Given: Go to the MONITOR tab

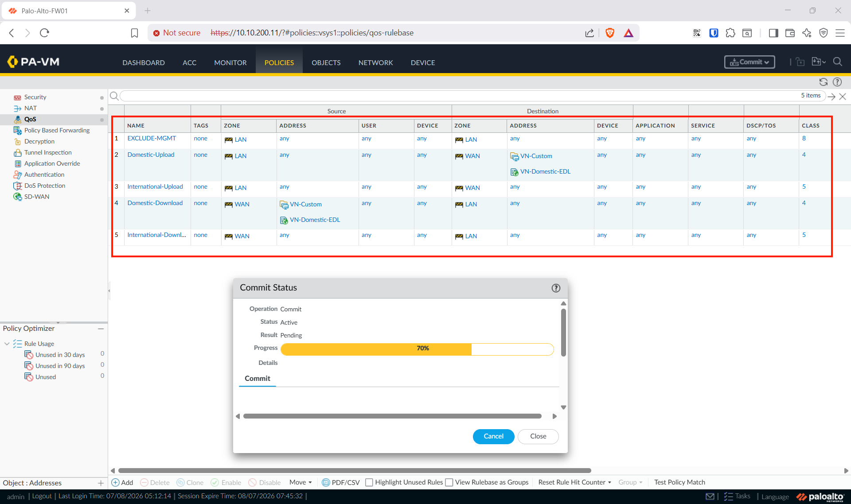Looking at the screenshot, I should pyautogui.click(x=230, y=62).
